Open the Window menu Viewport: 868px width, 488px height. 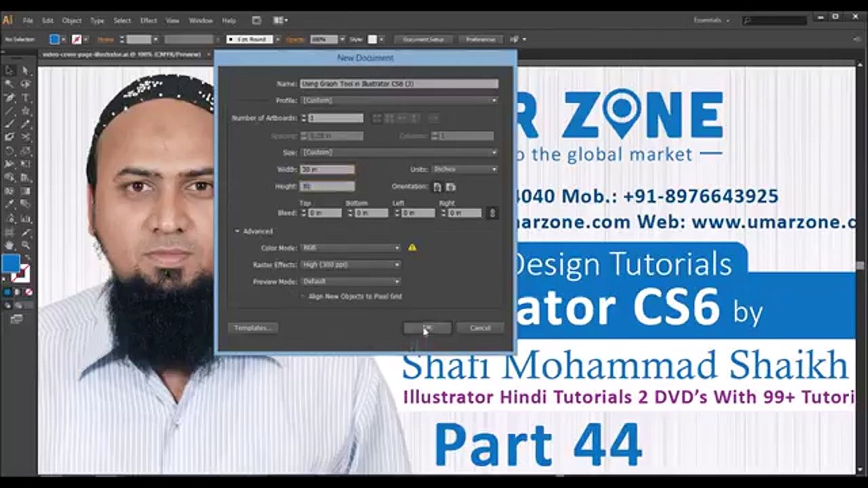pyautogui.click(x=200, y=20)
